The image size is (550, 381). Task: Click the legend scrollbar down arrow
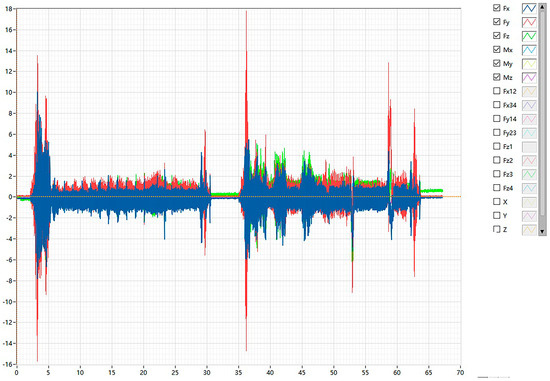point(542,232)
